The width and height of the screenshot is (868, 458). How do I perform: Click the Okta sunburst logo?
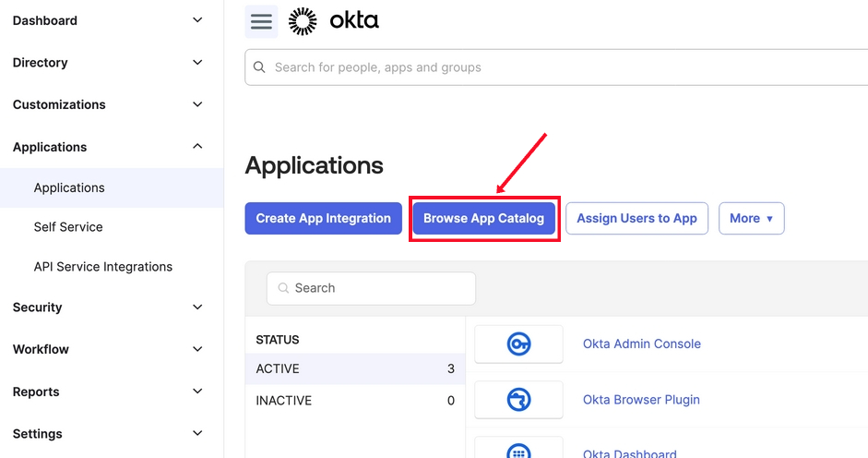tap(303, 21)
